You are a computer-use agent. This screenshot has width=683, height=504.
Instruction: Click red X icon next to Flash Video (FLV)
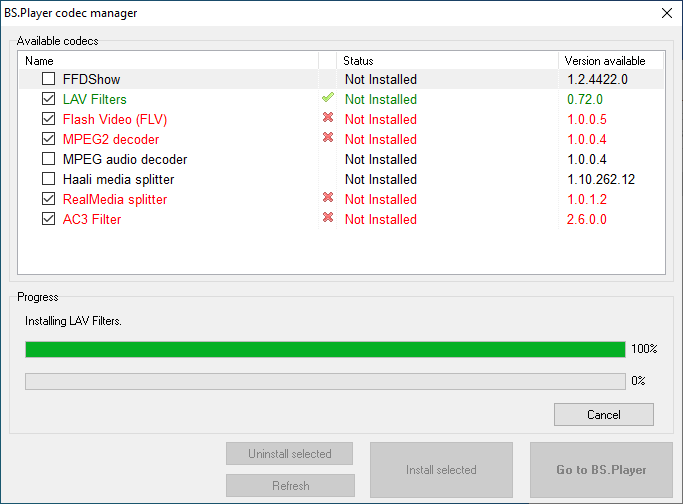(x=328, y=117)
